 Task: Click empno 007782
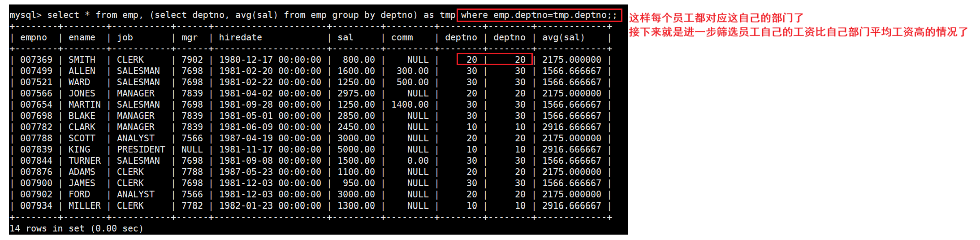pyautogui.click(x=36, y=127)
